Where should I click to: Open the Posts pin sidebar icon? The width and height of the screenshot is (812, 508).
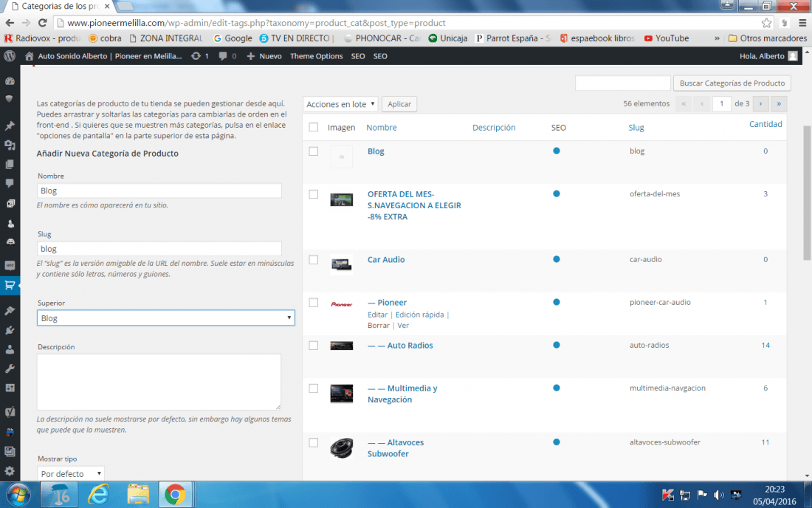pos(10,126)
